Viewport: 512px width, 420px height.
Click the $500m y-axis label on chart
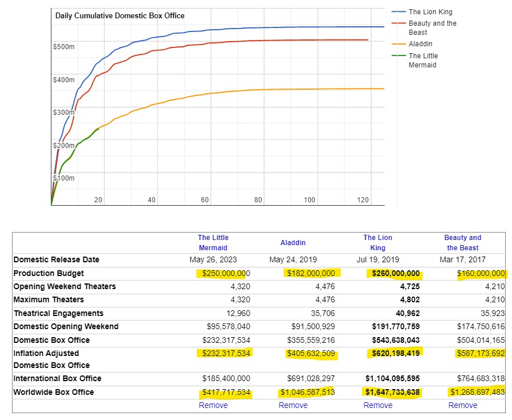point(63,46)
